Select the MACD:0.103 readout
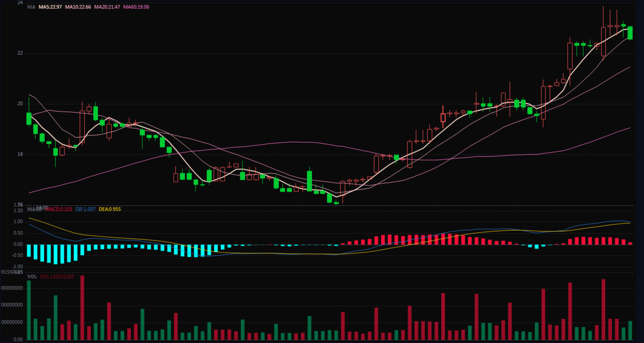 coord(59,209)
